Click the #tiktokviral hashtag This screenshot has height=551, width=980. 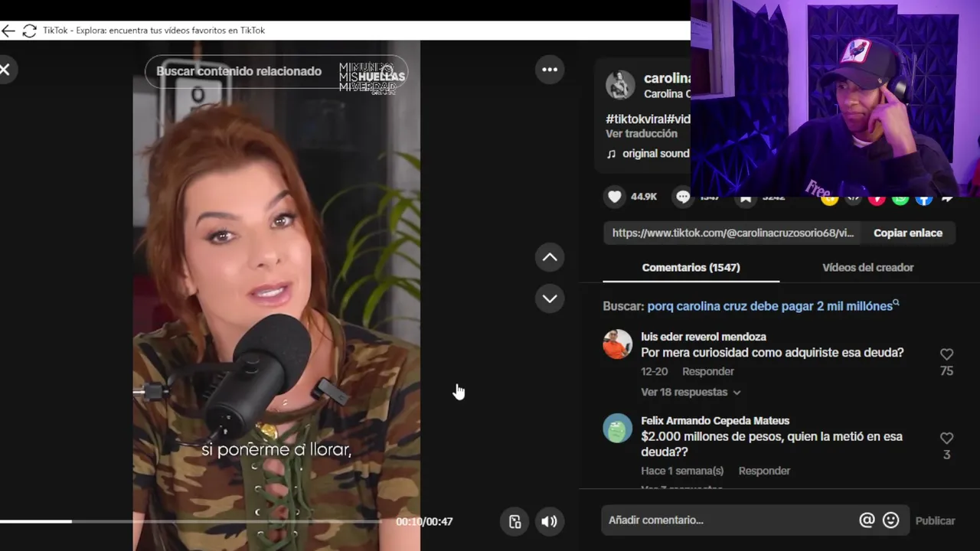[635, 119]
